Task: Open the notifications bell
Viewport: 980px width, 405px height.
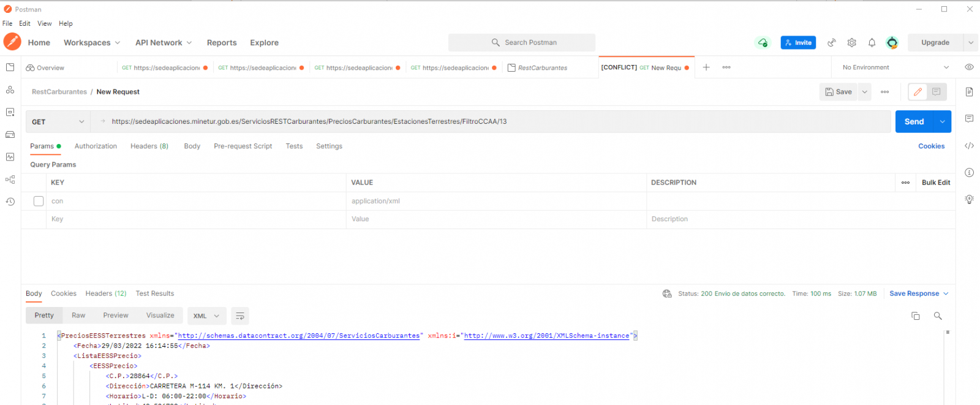Action: (x=872, y=42)
